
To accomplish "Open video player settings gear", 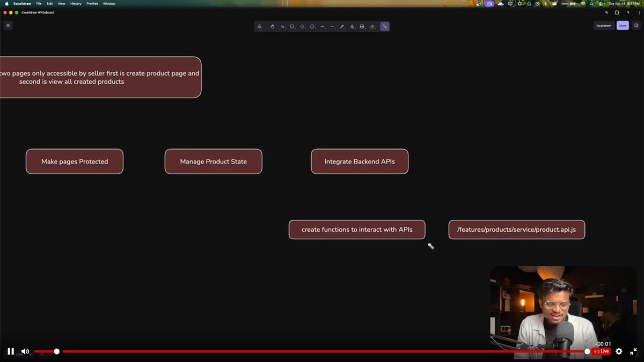I will click(619, 351).
